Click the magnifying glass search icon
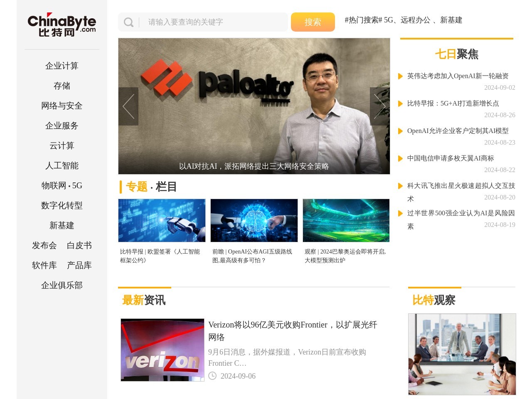 click(x=129, y=22)
